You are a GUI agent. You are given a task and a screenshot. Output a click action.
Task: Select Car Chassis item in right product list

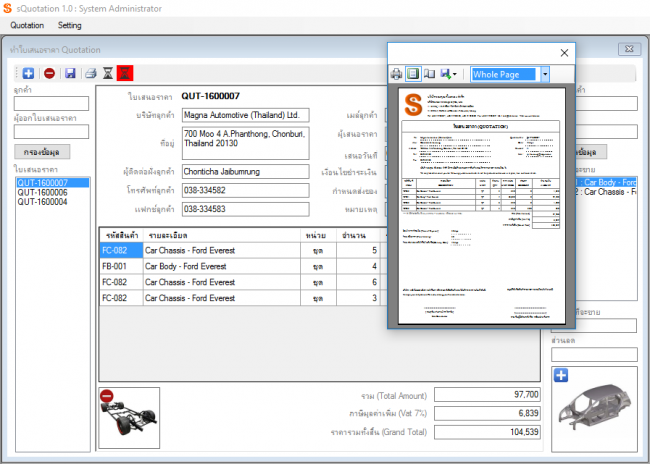(605, 192)
